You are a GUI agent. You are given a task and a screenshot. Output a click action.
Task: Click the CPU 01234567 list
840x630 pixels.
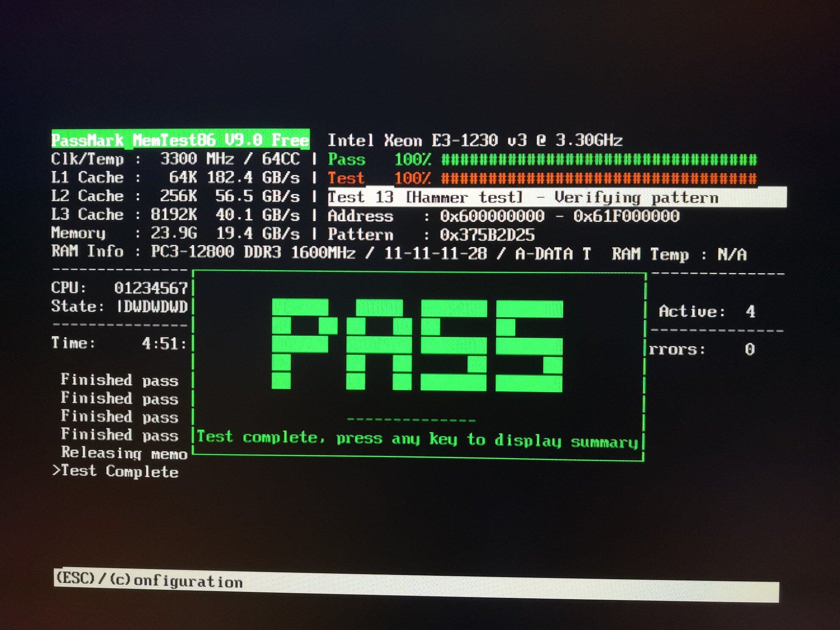[x=119, y=288]
